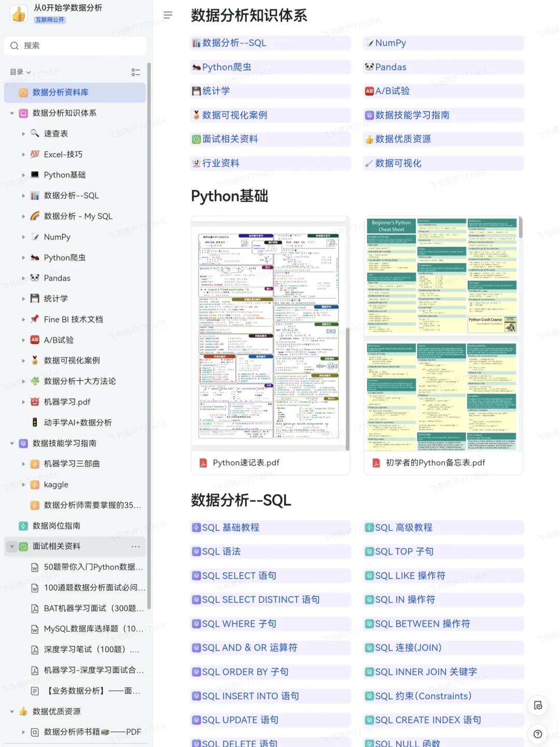Image resolution: width=560 pixels, height=747 pixels.
Task: Open the feedback chat icon at bottom right
Action: pyautogui.click(x=537, y=705)
